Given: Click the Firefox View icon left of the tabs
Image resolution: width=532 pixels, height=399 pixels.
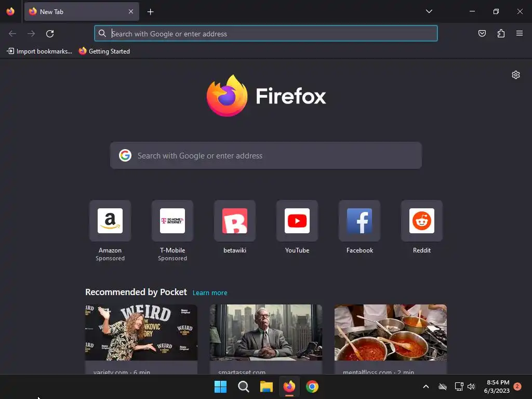Looking at the screenshot, I should [x=10, y=11].
